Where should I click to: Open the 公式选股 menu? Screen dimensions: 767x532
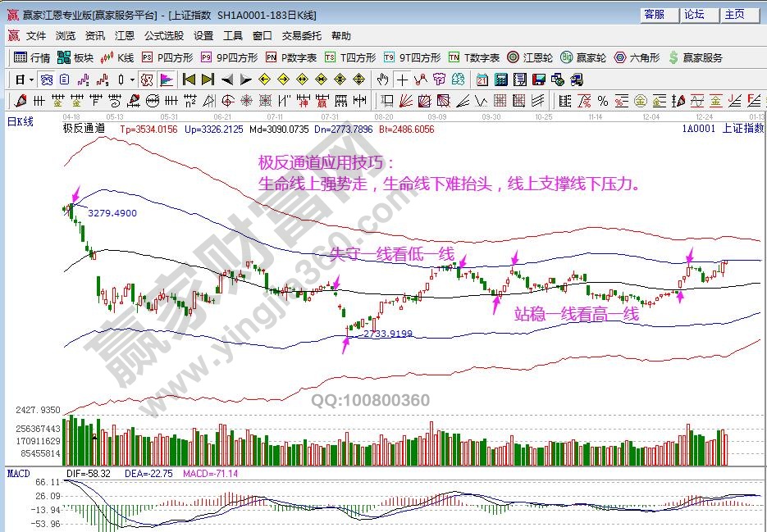(164, 36)
